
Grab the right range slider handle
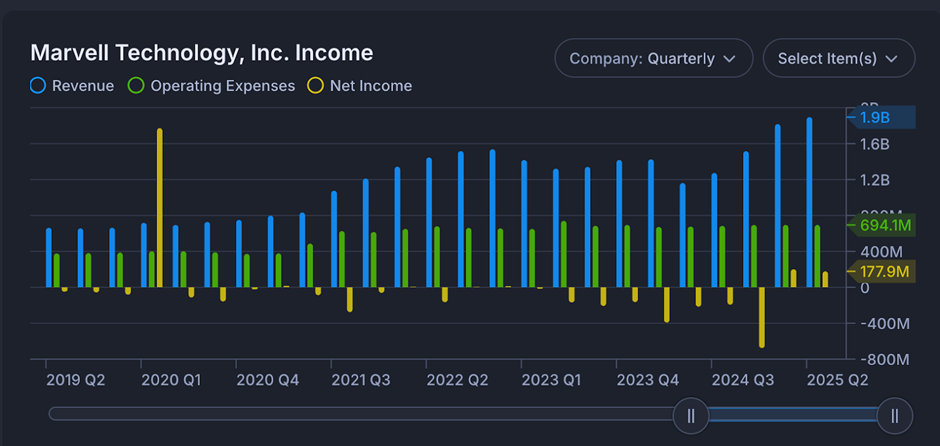tap(894, 415)
